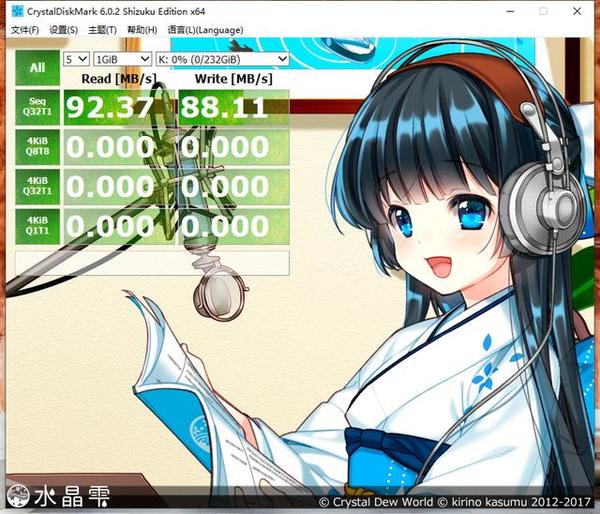Click the Write [MB/s] column header
The image size is (600, 514).
[x=234, y=79]
